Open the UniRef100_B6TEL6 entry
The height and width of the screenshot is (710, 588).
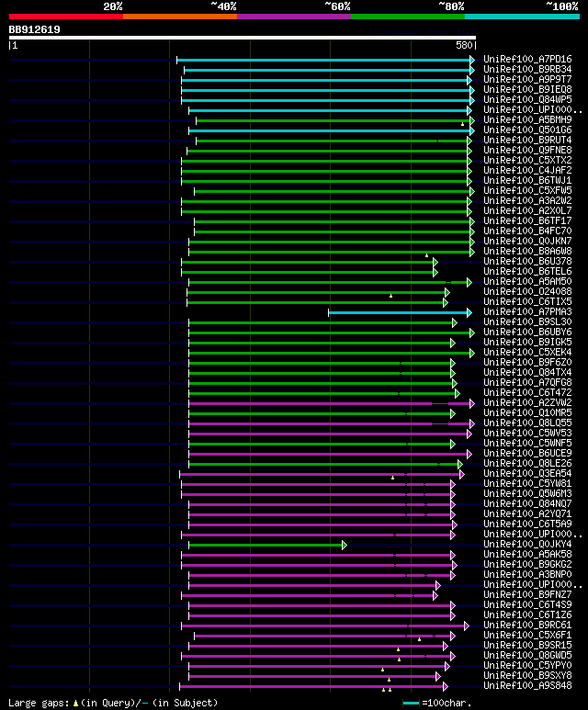click(527, 271)
